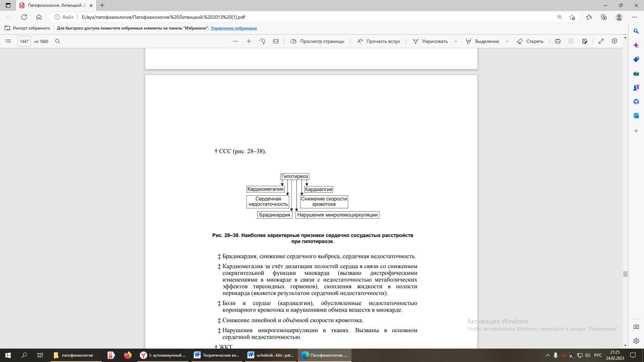Screen dimensions: 644x362
Task: Click the save as icon
Action: 585,41
